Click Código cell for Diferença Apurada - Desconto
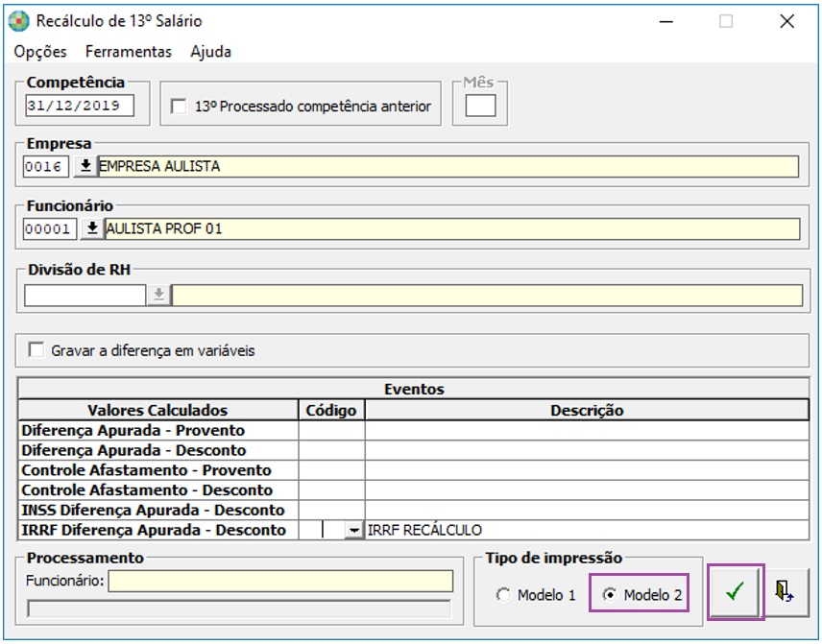822x644 pixels. pos(332,451)
